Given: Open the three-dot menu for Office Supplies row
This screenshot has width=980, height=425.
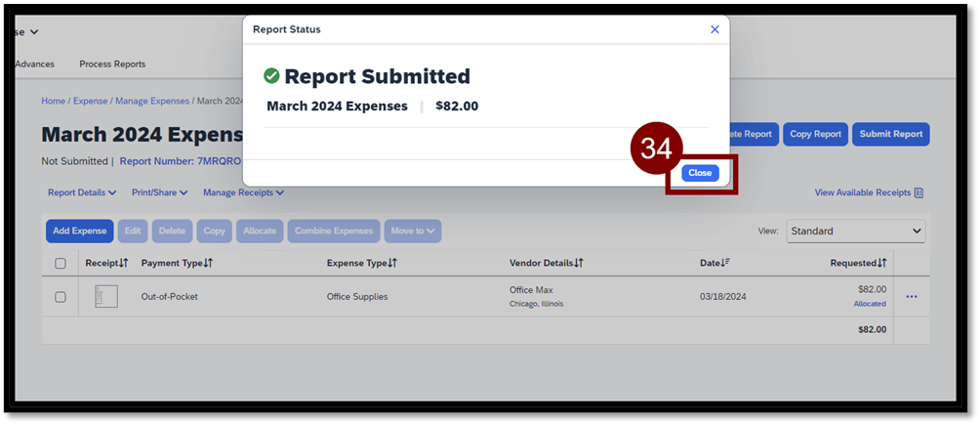Looking at the screenshot, I should click(912, 297).
